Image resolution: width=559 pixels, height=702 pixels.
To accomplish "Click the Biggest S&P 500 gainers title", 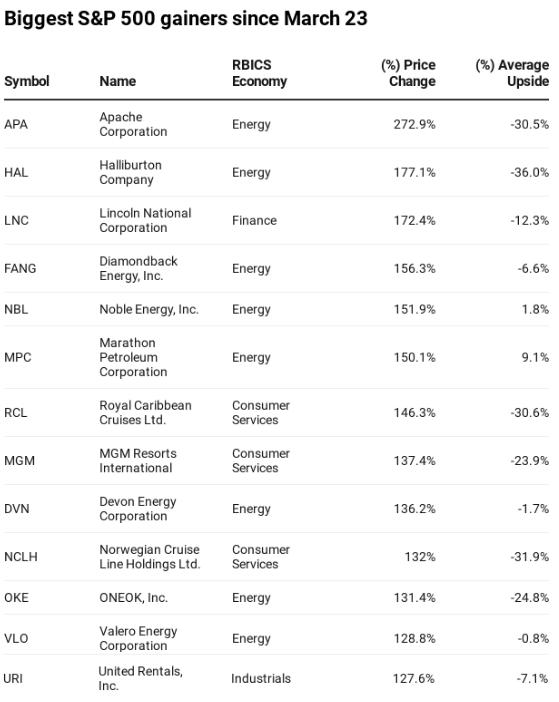I will point(186,19).
